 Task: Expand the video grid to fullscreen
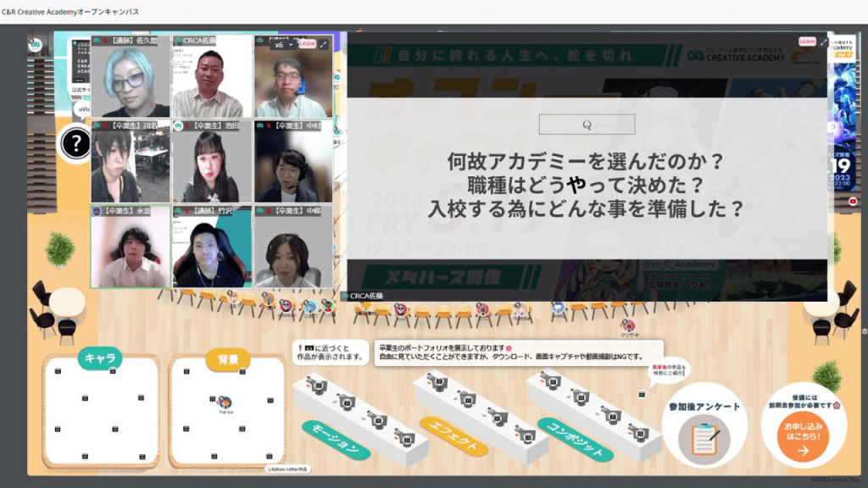point(323,44)
